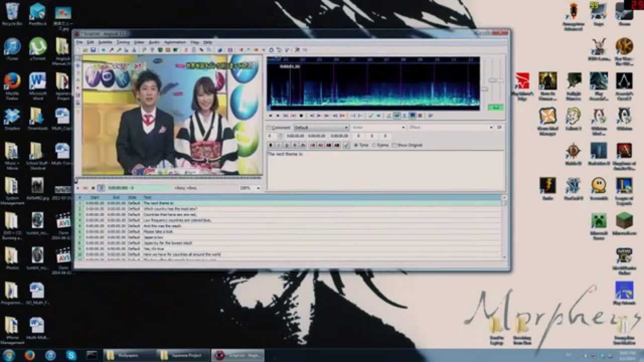Add lead-in to the audio selection
The image size is (644, 362).
[353, 115]
